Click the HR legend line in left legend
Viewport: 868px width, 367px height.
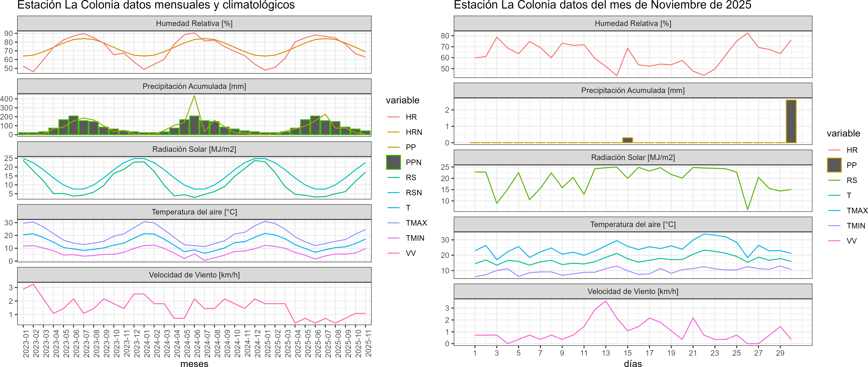[393, 117]
